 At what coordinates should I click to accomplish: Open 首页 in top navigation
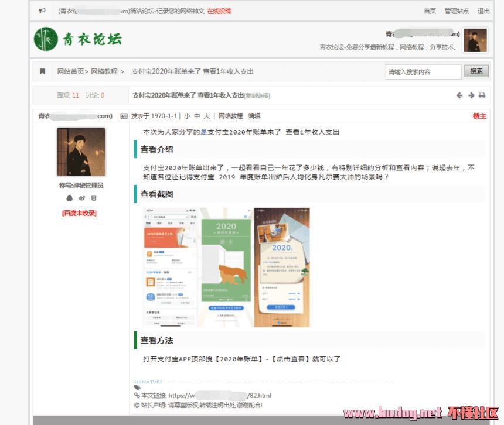pos(430,11)
